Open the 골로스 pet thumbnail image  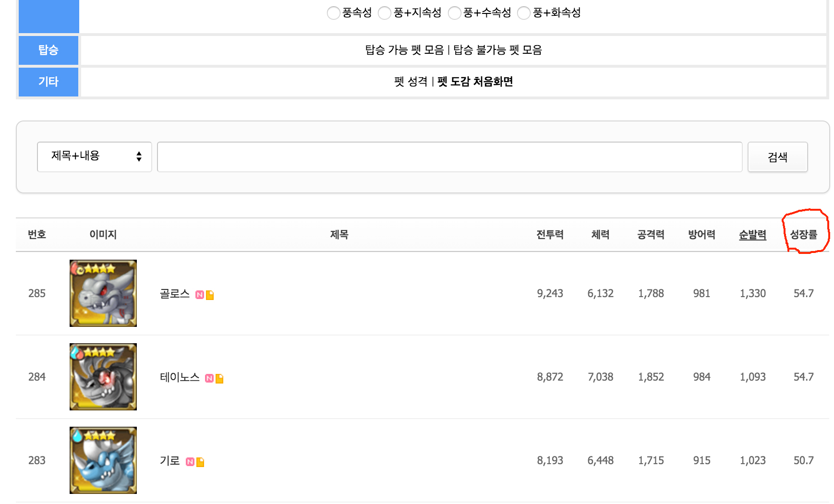103,293
